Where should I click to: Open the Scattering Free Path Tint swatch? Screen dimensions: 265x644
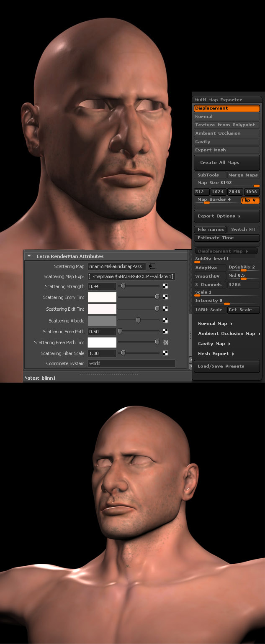click(102, 342)
